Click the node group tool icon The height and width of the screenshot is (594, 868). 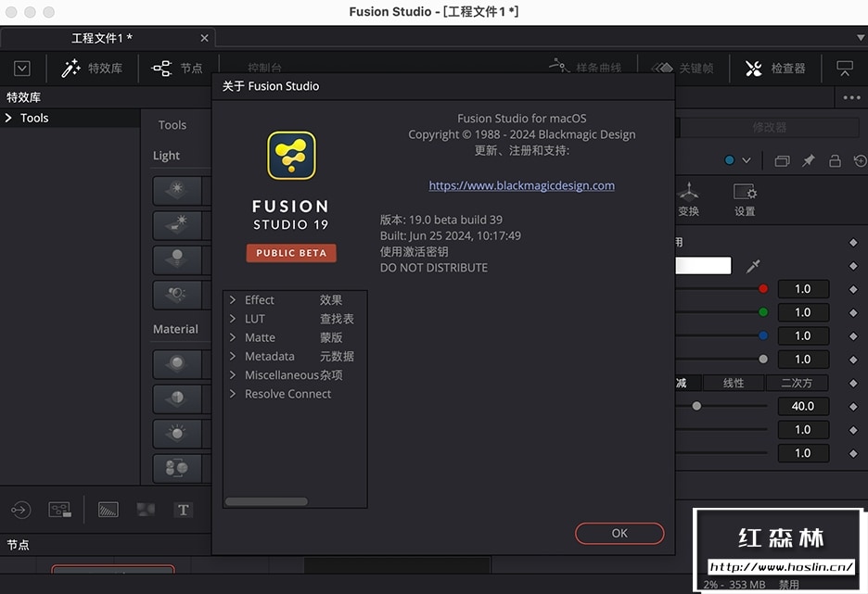pyautogui.click(x=59, y=510)
